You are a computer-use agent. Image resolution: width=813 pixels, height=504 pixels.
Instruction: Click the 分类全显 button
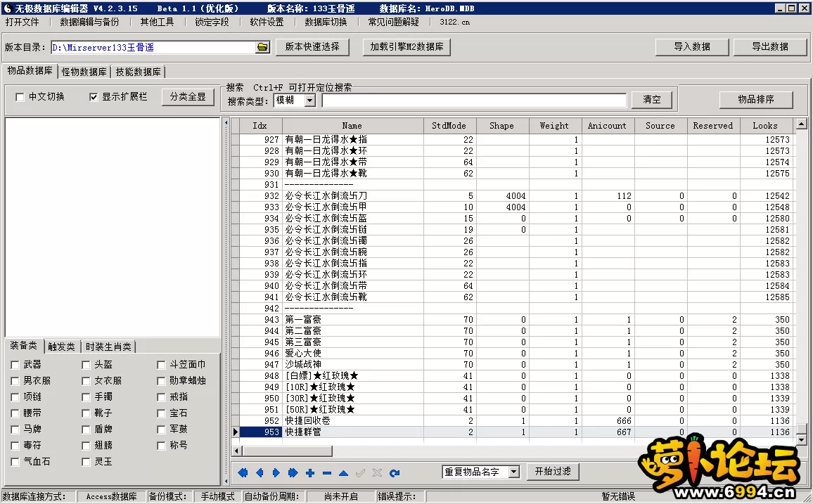click(188, 97)
